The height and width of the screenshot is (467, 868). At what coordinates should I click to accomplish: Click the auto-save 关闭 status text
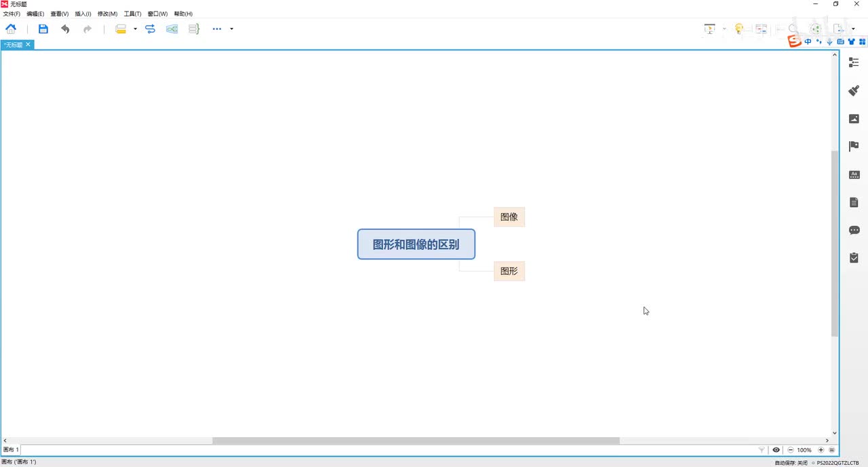point(791,463)
